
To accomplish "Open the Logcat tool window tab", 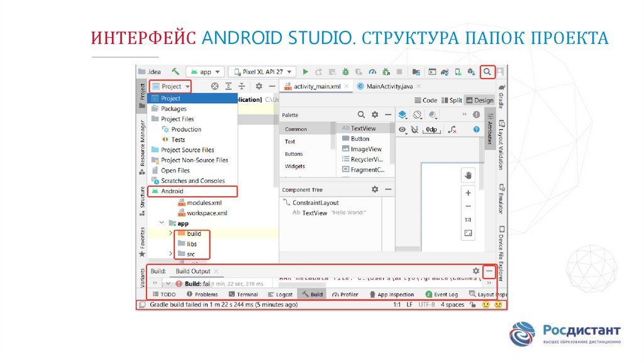I will tap(280, 294).
